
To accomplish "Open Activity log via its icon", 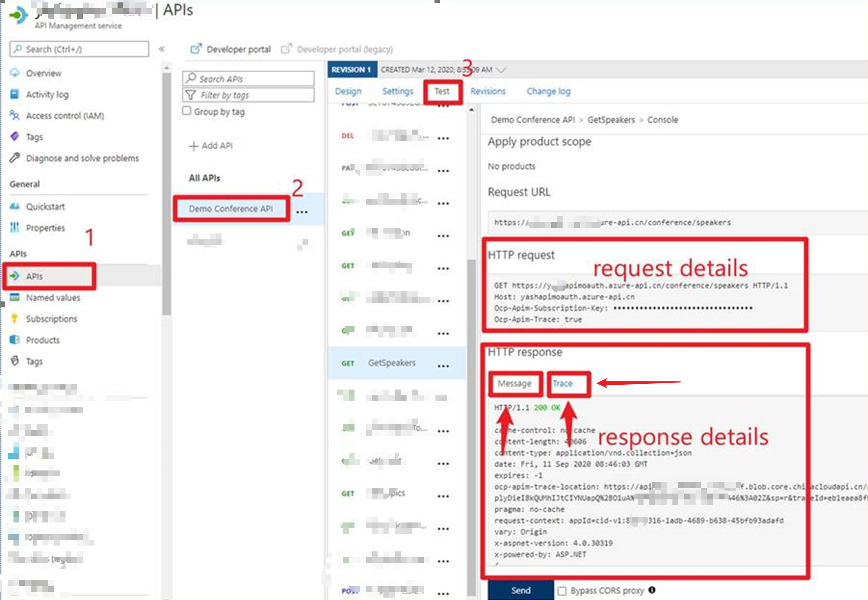I will [x=15, y=94].
